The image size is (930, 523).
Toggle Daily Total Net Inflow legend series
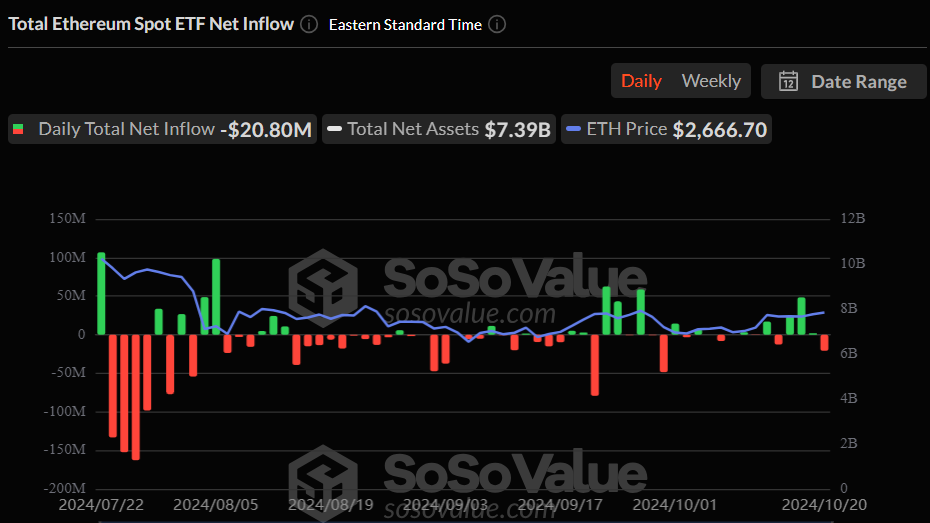pos(163,129)
